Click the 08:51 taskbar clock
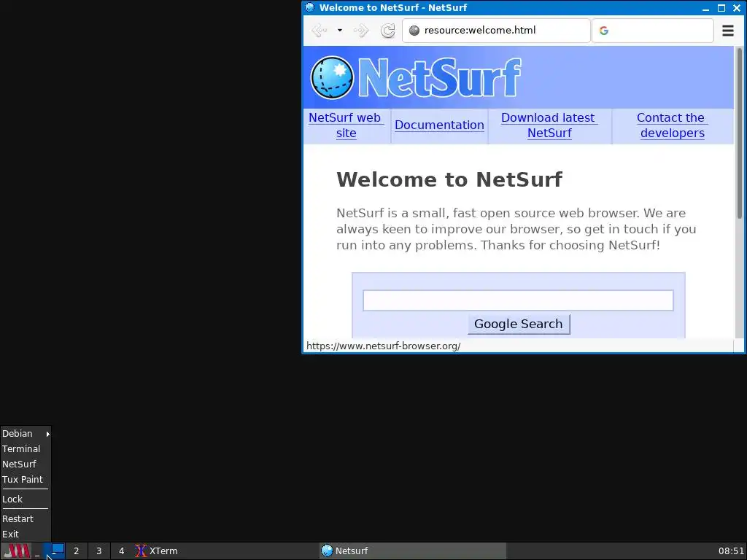The height and width of the screenshot is (560, 747). [x=731, y=551]
